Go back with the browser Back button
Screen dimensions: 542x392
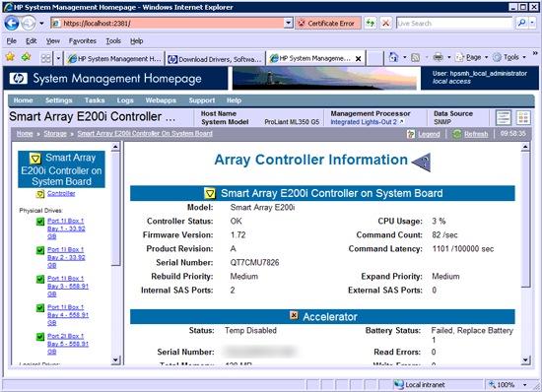[x=12, y=23]
